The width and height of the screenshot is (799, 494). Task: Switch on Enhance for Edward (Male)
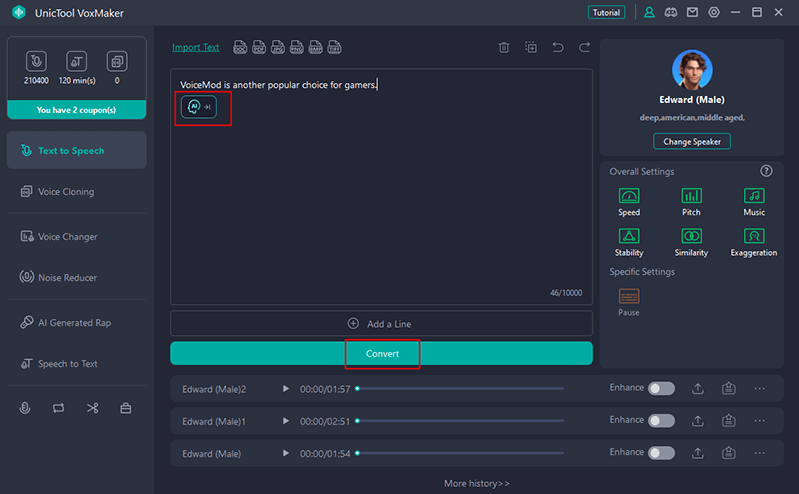(661, 453)
